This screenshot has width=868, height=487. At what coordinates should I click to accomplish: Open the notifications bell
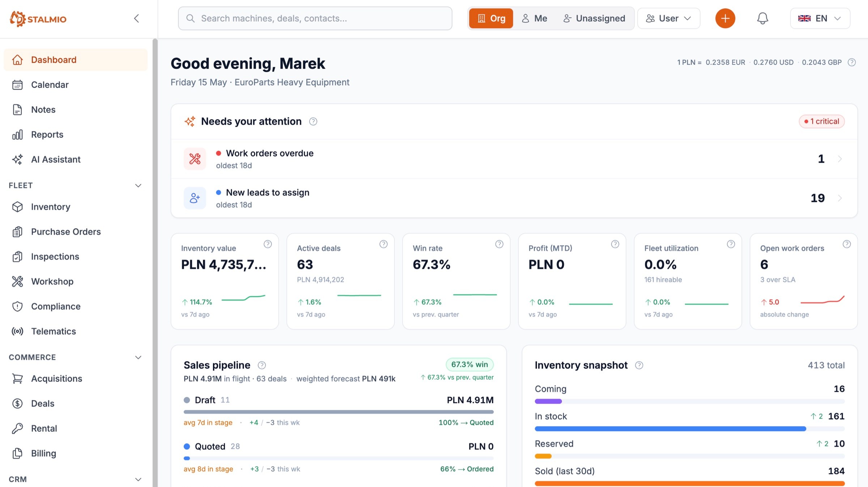[762, 18]
